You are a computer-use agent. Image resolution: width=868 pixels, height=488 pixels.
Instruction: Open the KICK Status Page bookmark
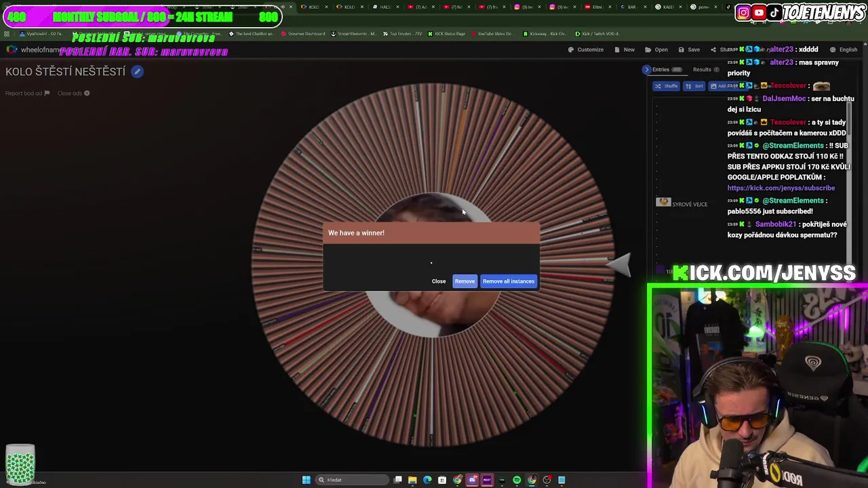[446, 33]
